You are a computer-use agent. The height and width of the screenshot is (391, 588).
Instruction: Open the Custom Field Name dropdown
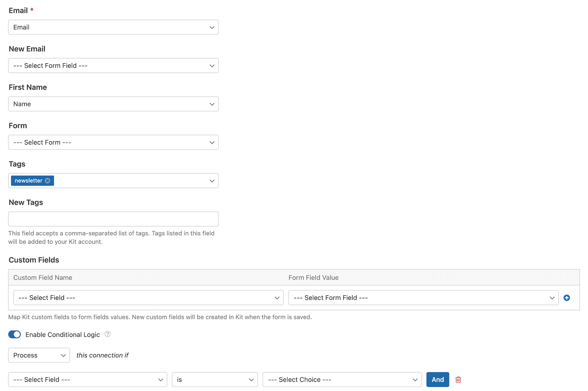click(x=148, y=298)
